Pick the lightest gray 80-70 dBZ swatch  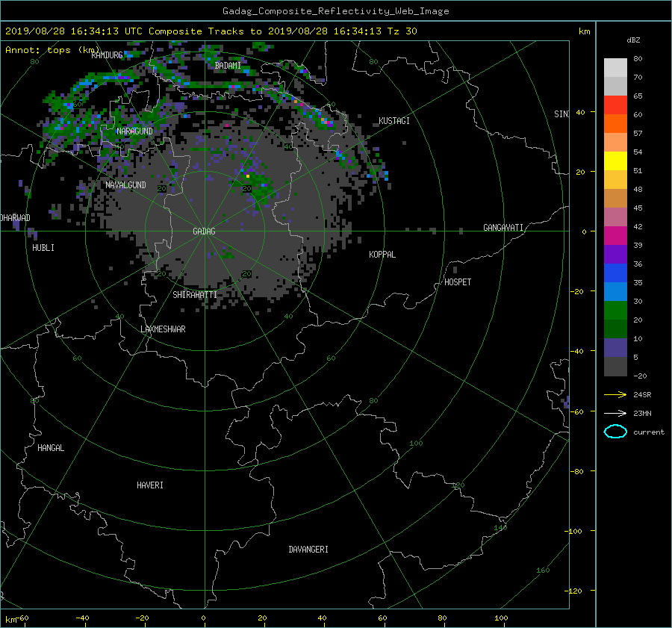(615, 68)
